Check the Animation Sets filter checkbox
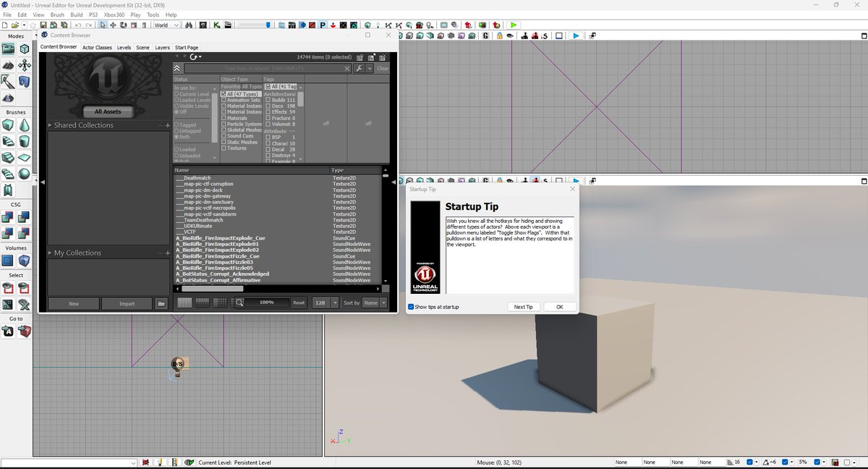The width and height of the screenshot is (868, 469). [224, 100]
